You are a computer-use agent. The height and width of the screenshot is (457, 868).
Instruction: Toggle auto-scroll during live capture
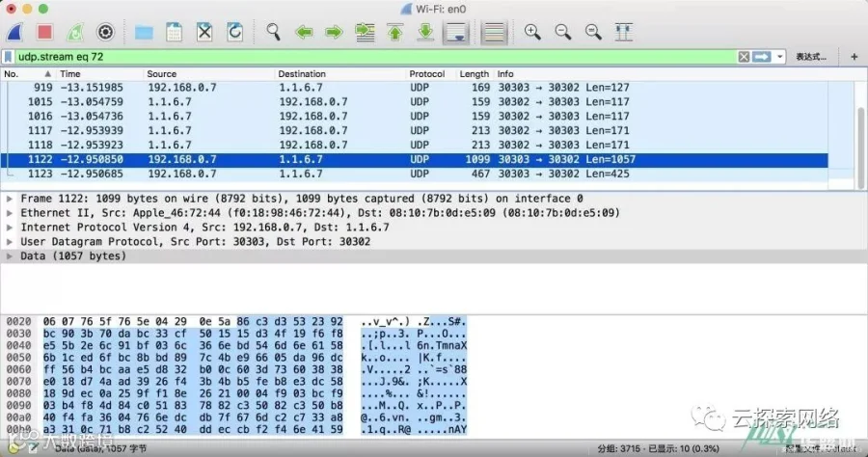(x=456, y=32)
